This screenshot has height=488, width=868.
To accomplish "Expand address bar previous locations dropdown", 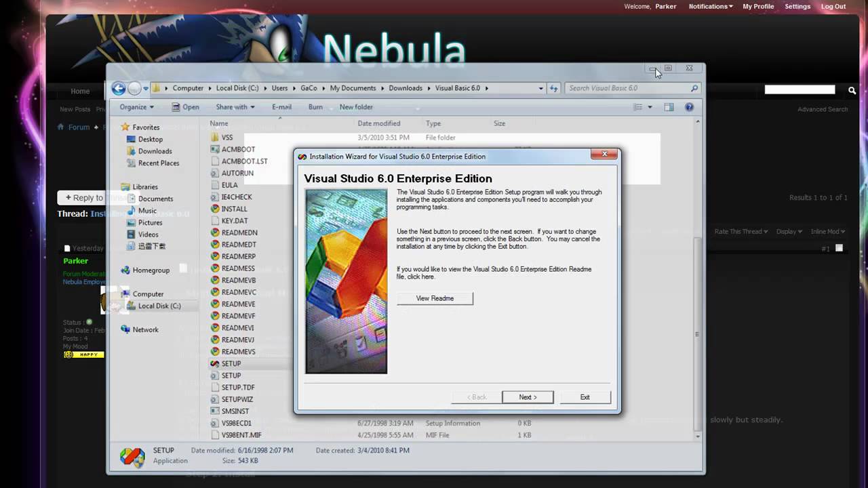I will (540, 88).
